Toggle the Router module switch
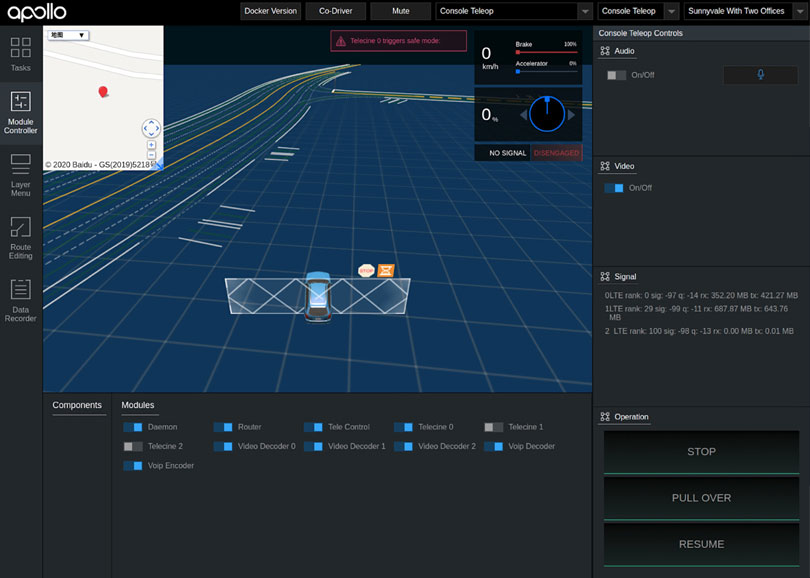This screenshot has height=578, width=810. tap(223, 427)
